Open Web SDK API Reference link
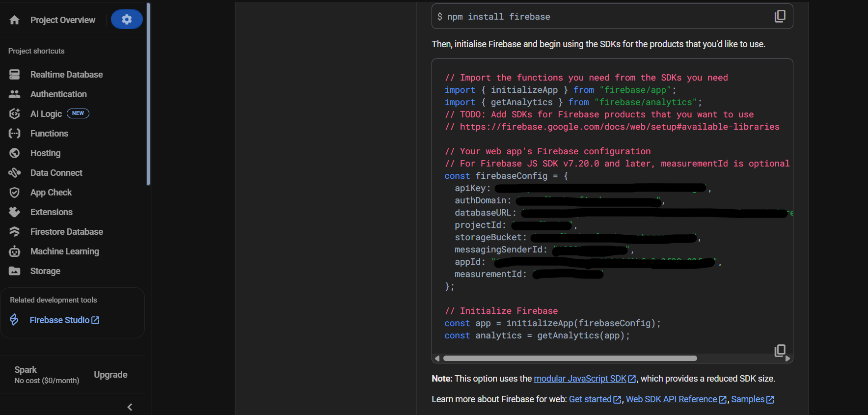 pos(676,399)
